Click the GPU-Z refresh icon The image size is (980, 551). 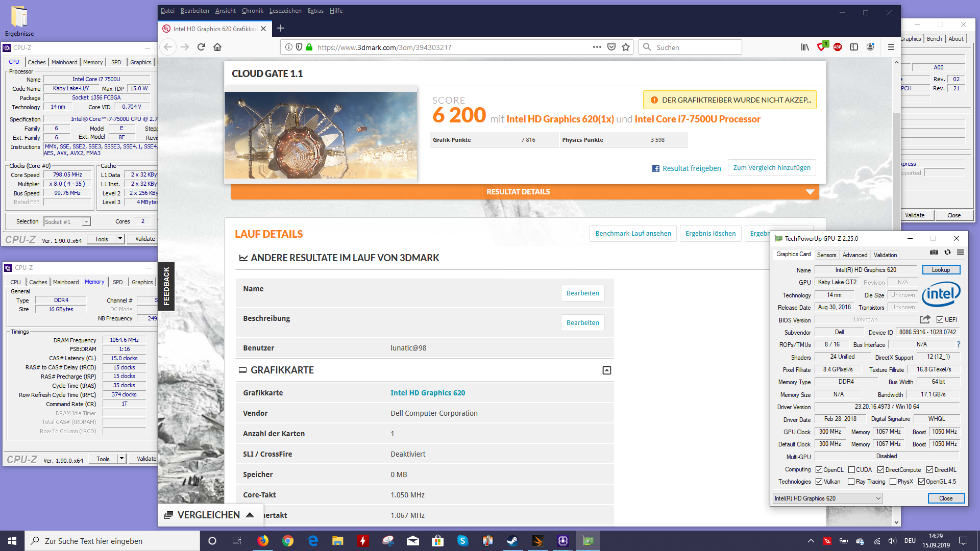coord(947,252)
